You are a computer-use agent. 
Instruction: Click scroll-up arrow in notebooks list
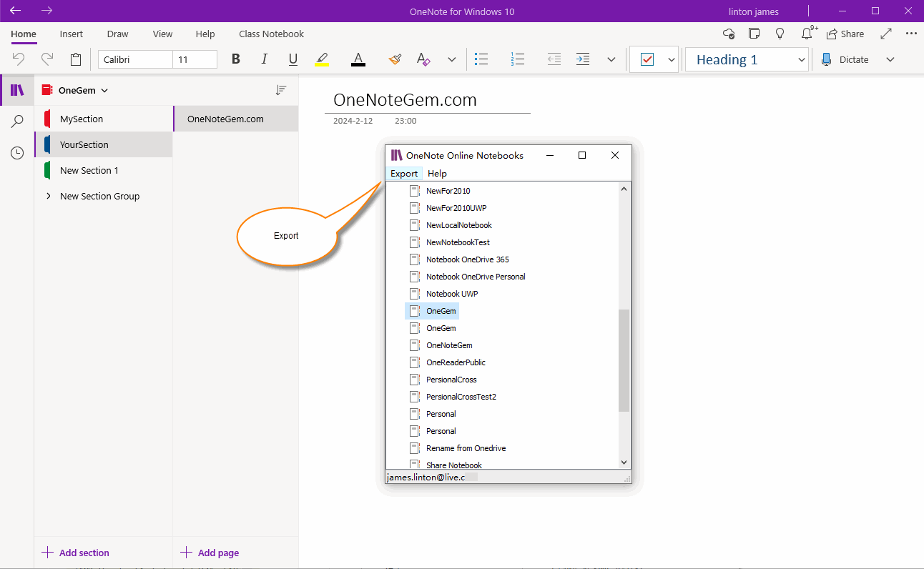pos(624,189)
